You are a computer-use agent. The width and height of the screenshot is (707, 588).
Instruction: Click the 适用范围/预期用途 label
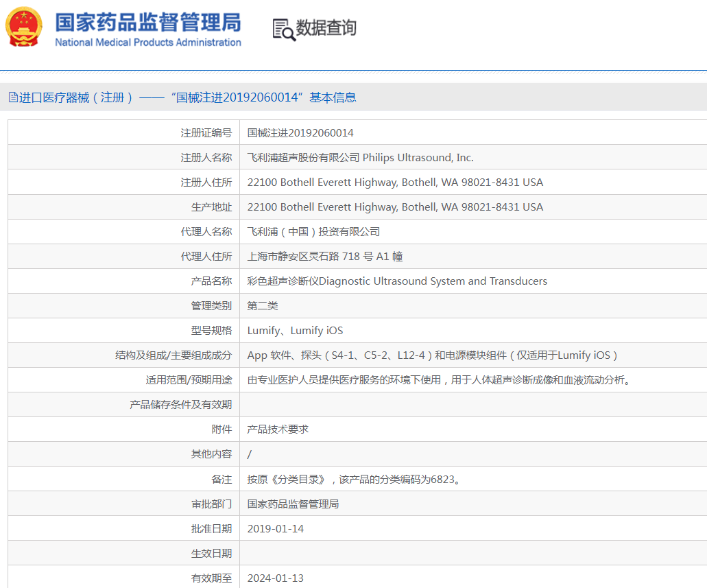189,380
